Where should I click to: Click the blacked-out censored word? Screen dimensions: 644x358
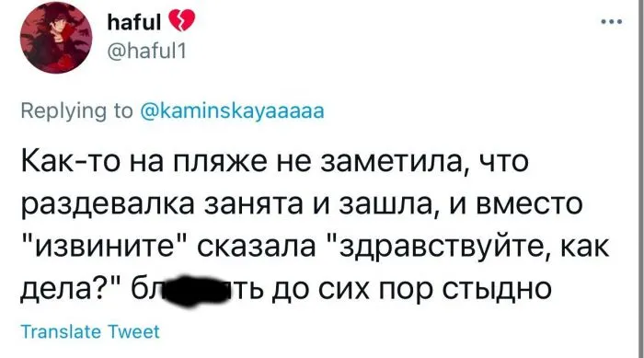(x=197, y=291)
